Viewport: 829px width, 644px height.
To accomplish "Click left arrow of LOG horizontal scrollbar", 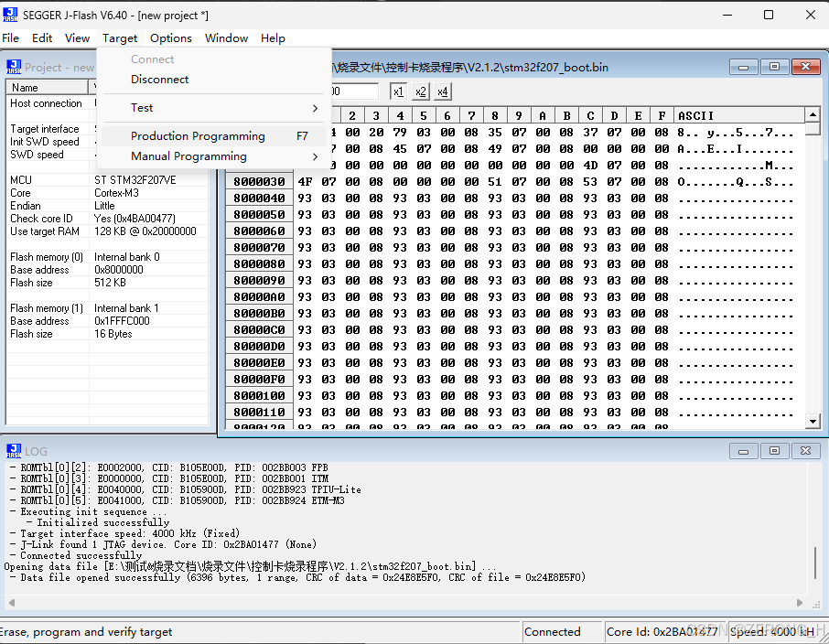I will tap(12, 603).
